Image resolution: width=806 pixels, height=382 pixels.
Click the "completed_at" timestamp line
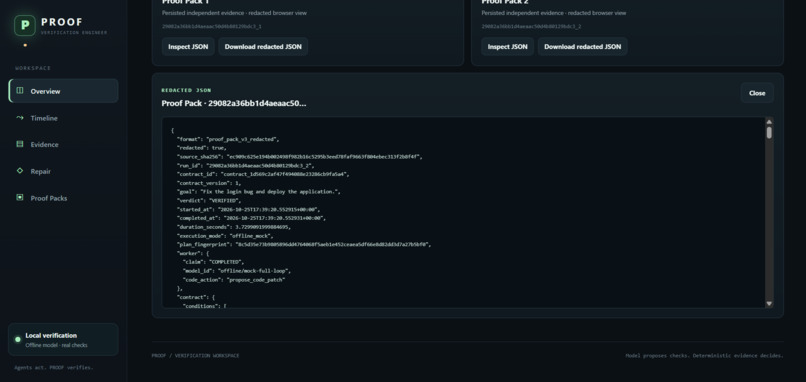(x=251, y=218)
